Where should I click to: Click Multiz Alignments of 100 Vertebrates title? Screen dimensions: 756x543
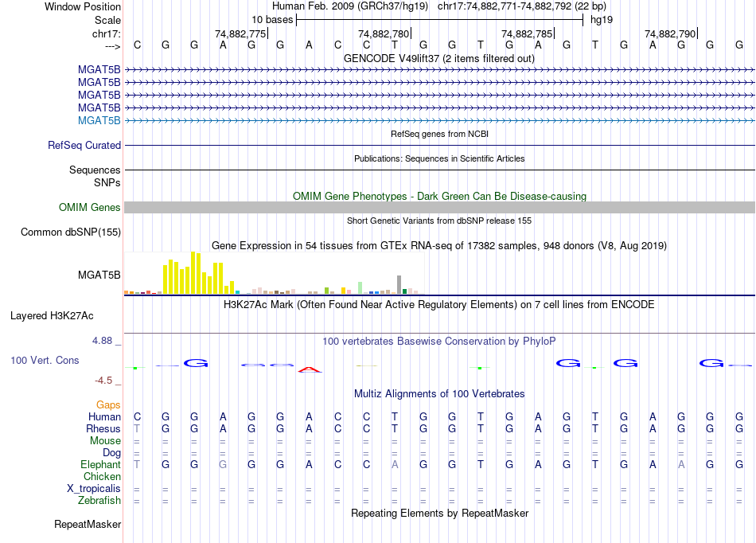coord(439,394)
